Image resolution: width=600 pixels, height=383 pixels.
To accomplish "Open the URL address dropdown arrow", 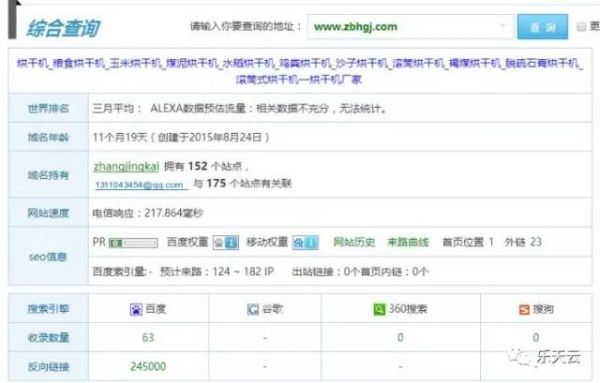I will [x=502, y=26].
